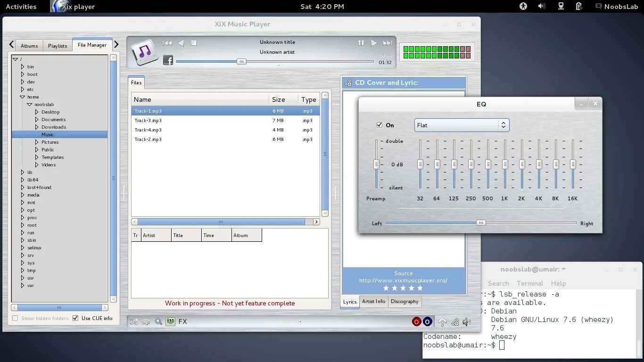
Task: Expand the media folder
Action: [x=22, y=195]
